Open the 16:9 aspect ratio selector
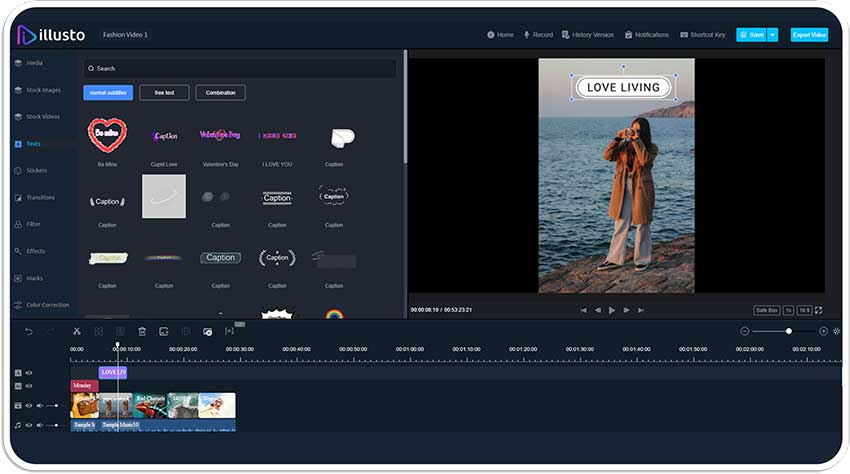The width and height of the screenshot is (850, 474). 804,310
